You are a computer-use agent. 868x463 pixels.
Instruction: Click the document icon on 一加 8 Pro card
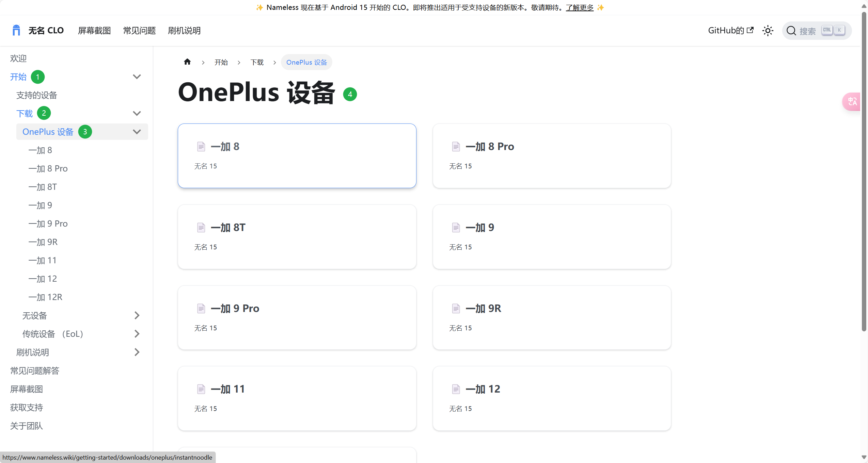(x=456, y=147)
